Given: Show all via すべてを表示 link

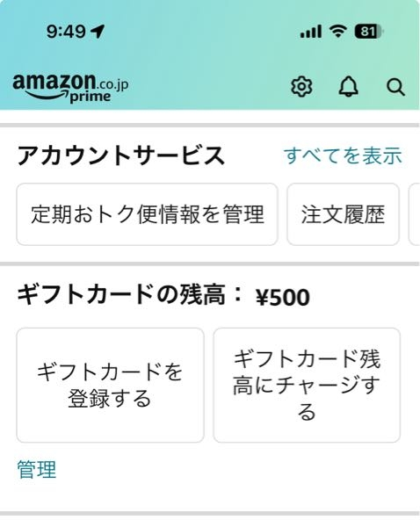Looking at the screenshot, I should (x=343, y=155).
